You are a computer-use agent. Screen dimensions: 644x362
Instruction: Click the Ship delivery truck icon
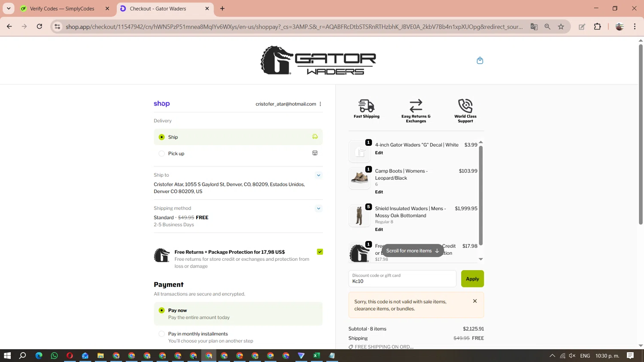pyautogui.click(x=315, y=137)
